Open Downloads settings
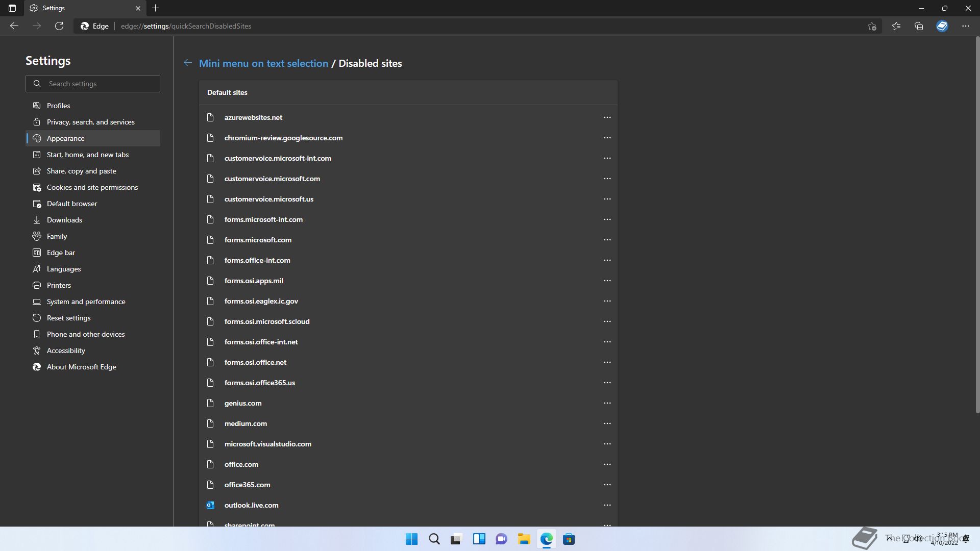This screenshot has height=551, width=980. coord(93,220)
